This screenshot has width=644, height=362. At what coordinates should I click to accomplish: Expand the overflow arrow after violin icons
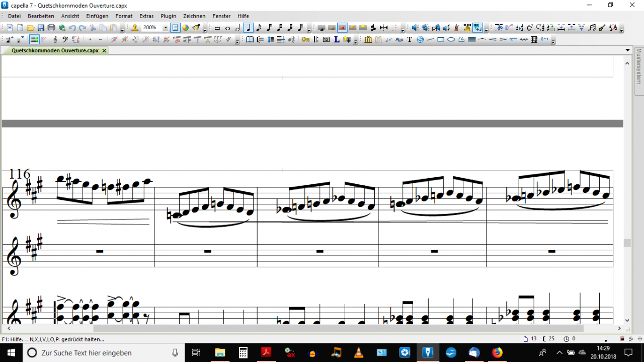[x=621, y=30]
